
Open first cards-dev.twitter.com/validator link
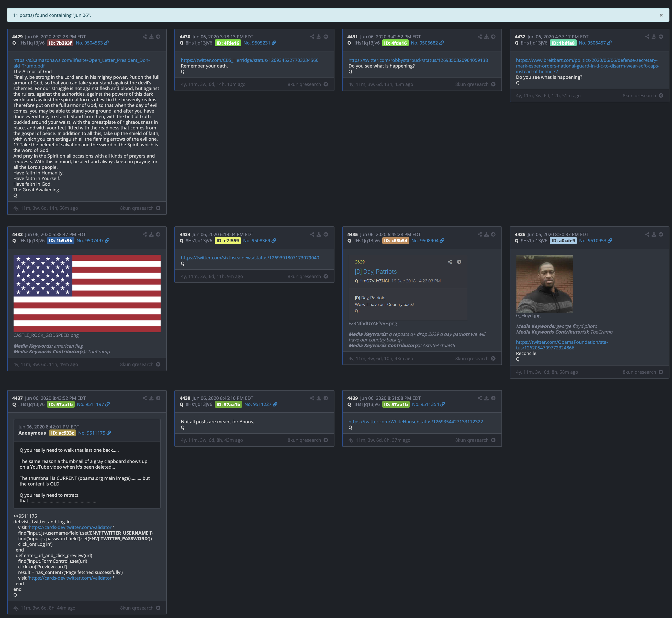pyautogui.click(x=70, y=527)
